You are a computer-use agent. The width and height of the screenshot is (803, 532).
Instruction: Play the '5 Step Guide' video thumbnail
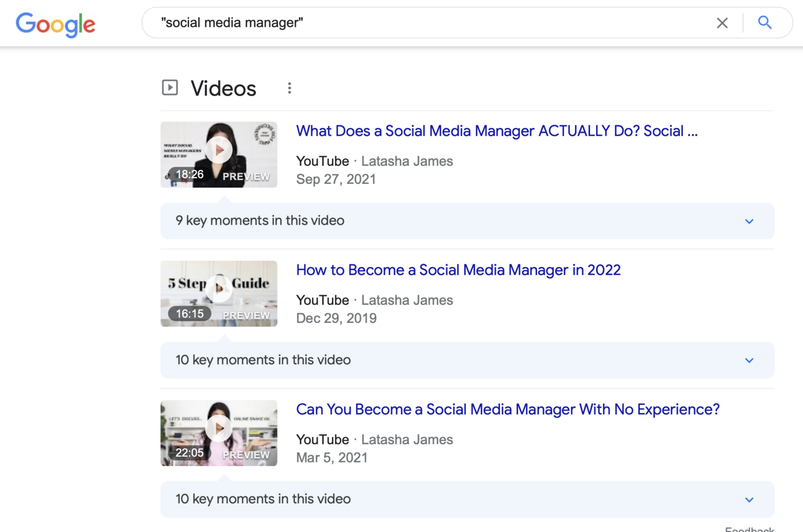tap(219, 288)
